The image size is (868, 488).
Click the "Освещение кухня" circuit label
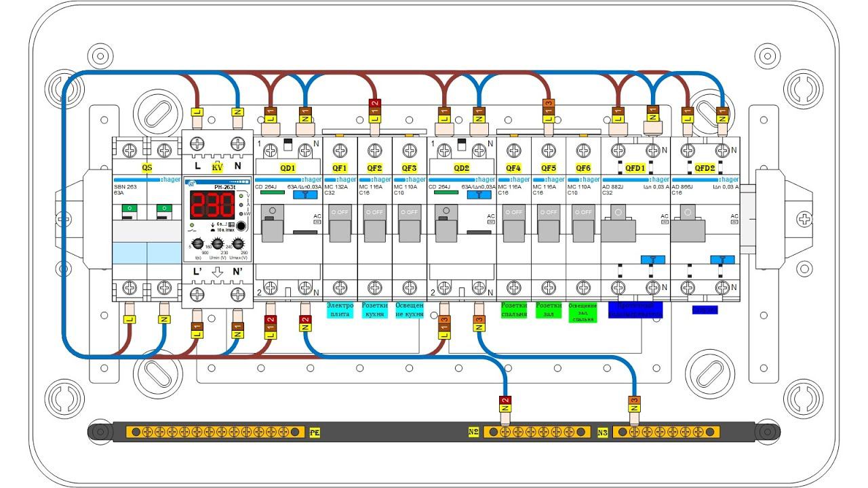(x=410, y=310)
